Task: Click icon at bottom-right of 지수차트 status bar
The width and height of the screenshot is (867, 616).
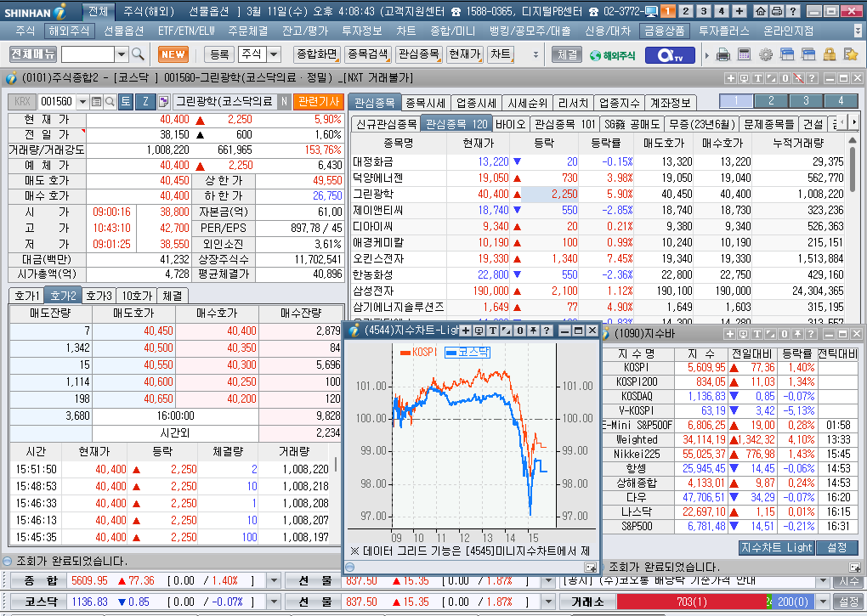Action: pos(591,568)
